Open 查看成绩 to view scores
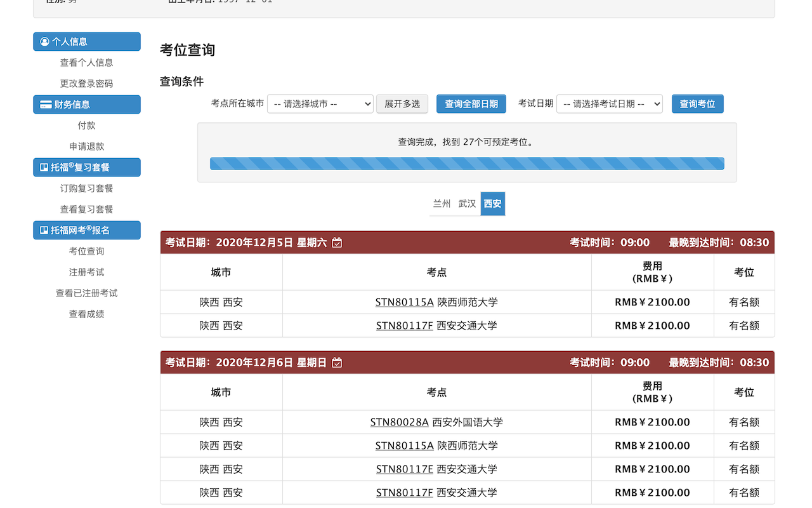 (86, 313)
